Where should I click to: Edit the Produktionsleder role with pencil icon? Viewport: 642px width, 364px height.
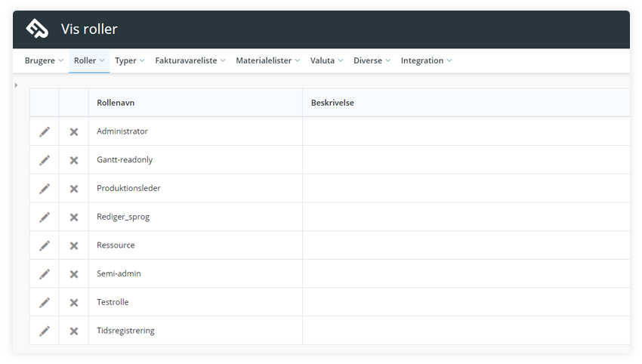[x=45, y=189]
